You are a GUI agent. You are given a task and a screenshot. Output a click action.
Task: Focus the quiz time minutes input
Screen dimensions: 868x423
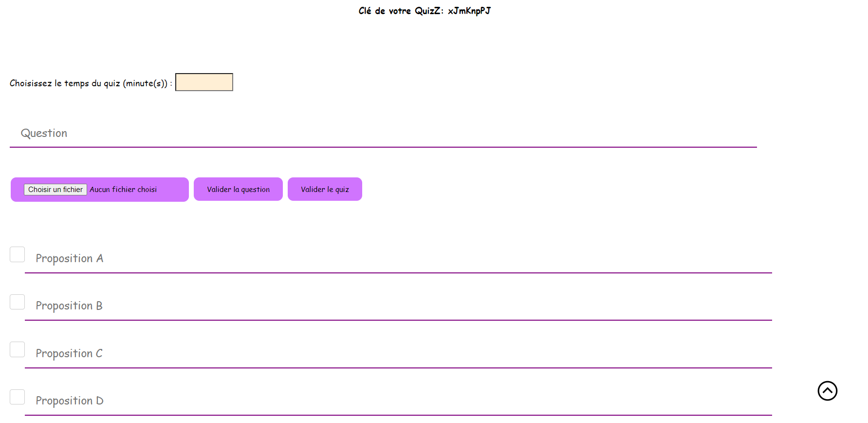click(204, 82)
